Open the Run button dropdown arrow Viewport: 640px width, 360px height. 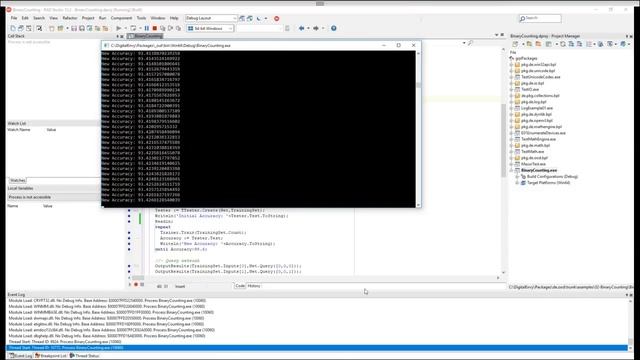125,28
